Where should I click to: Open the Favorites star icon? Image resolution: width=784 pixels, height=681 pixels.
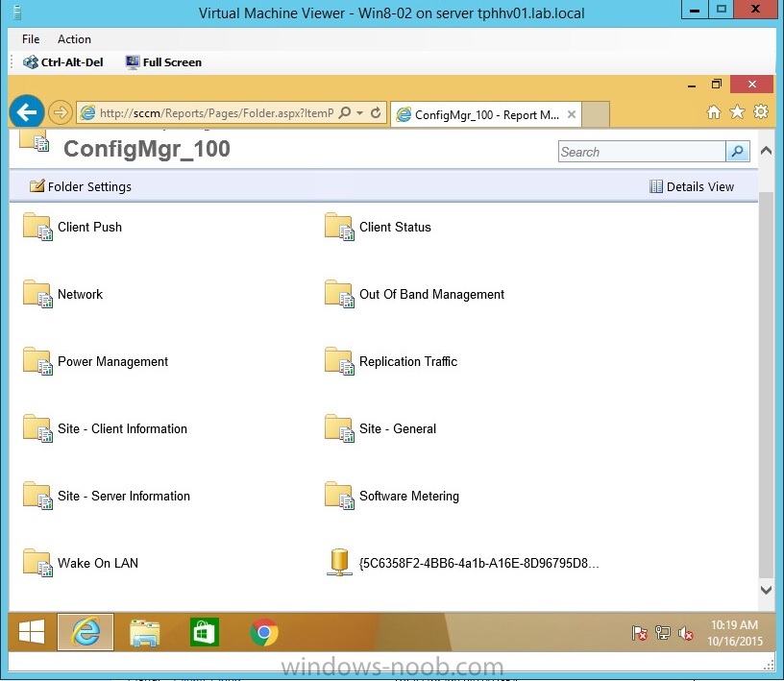737,112
